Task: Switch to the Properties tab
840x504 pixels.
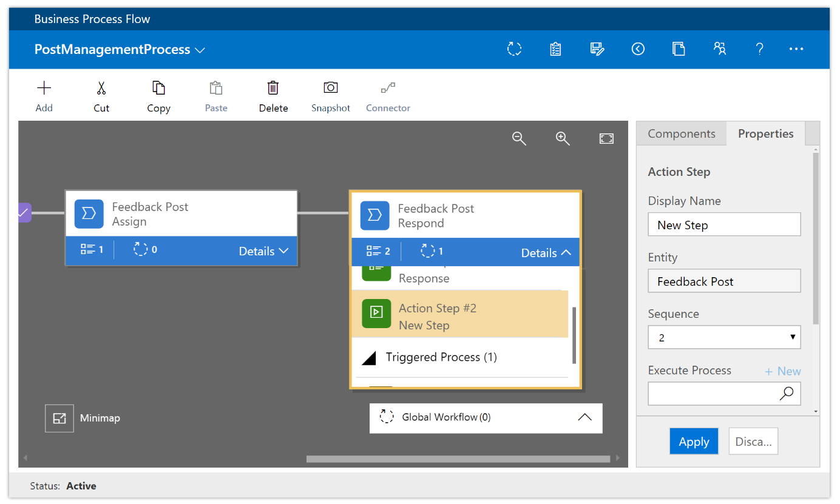Action: (766, 133)
